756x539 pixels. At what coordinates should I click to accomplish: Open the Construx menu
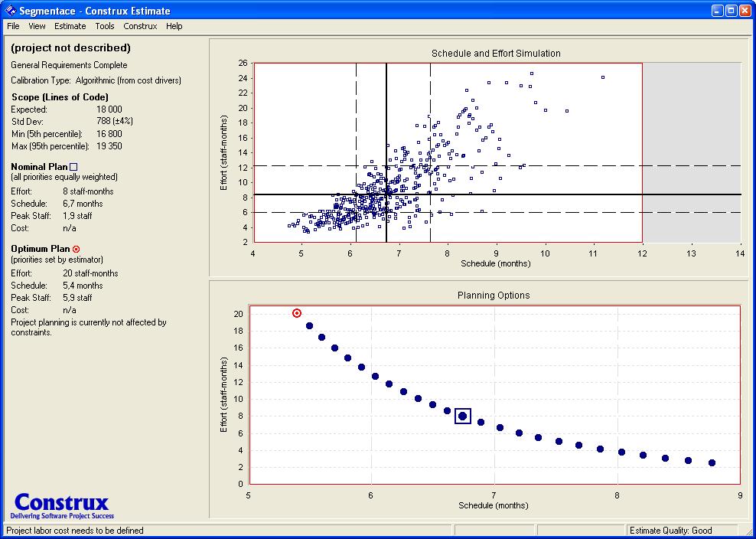(140, 26)
